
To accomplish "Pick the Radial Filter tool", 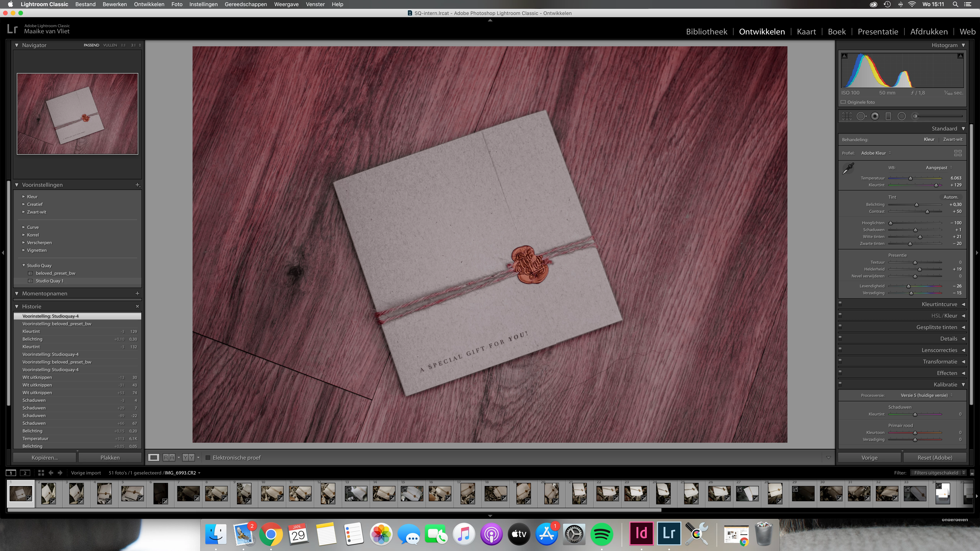I will (902, 116).
